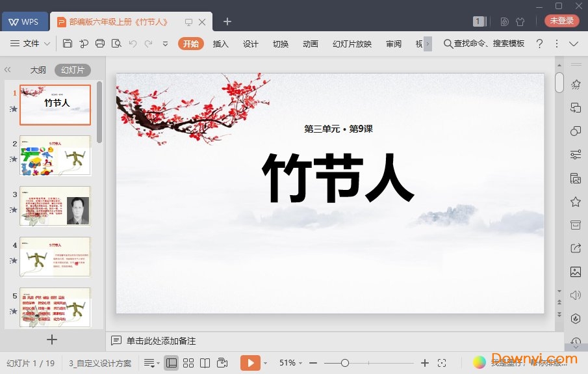Toggle the notes pane icon in status bar
This screenshot has height=374, width=588.
(x=151, y=363)
